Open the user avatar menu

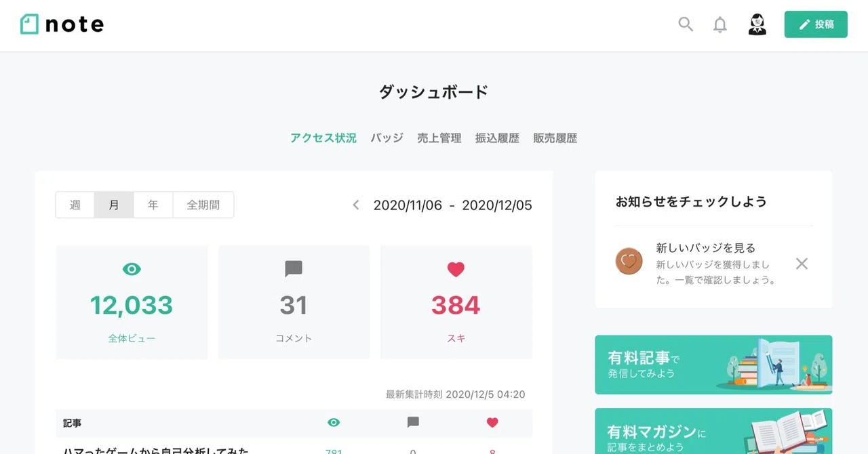pyautogui.click(x=757, y=24)
